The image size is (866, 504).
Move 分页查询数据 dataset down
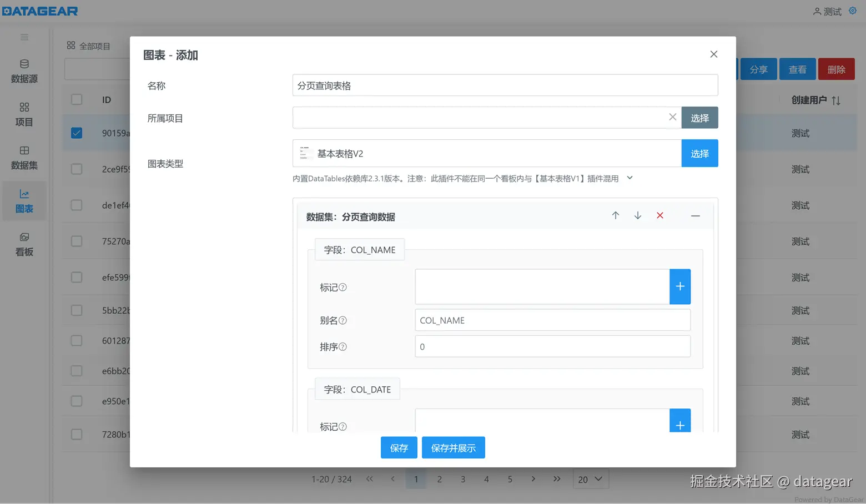[638, 215]
